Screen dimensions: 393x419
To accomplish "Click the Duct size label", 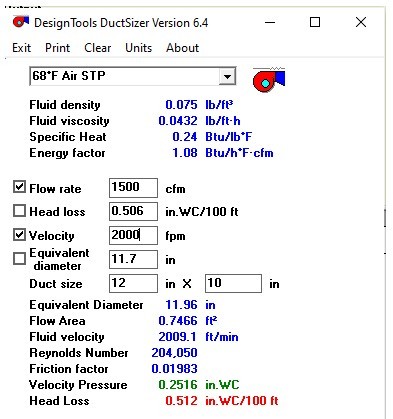I will [56, 284].
